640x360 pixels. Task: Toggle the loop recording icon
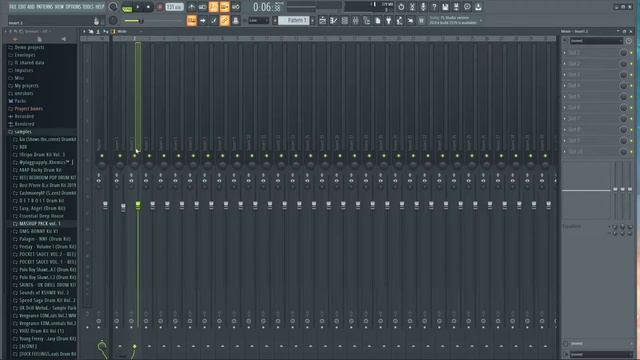point(236,7)
